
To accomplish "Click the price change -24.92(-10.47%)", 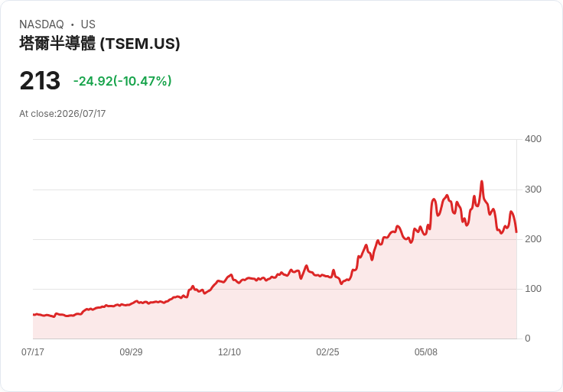I will 122,81.
